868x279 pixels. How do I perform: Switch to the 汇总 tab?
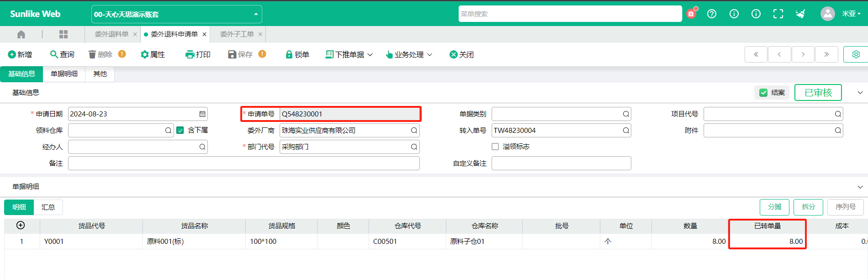tap(48, 207)
